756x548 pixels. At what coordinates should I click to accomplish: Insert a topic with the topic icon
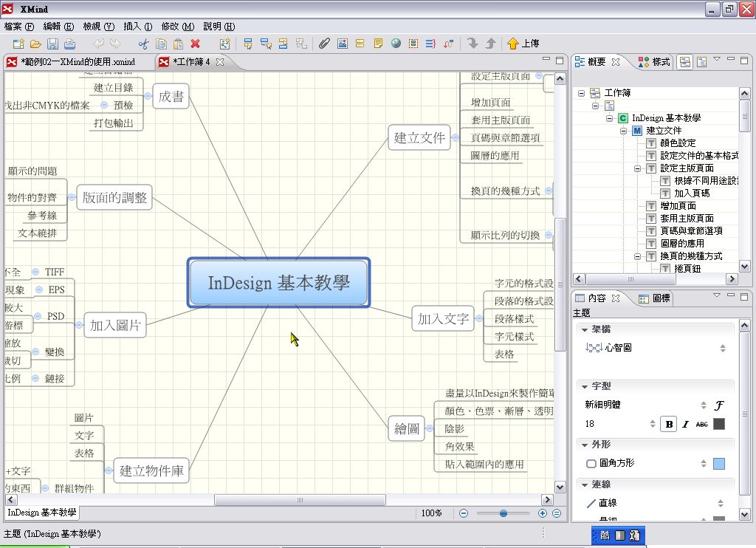(248, 44)
